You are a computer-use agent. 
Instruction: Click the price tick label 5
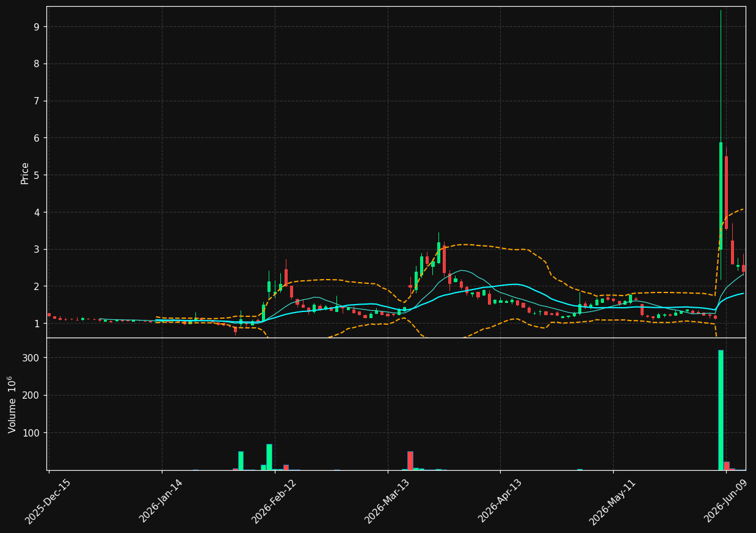coord(36,175)
